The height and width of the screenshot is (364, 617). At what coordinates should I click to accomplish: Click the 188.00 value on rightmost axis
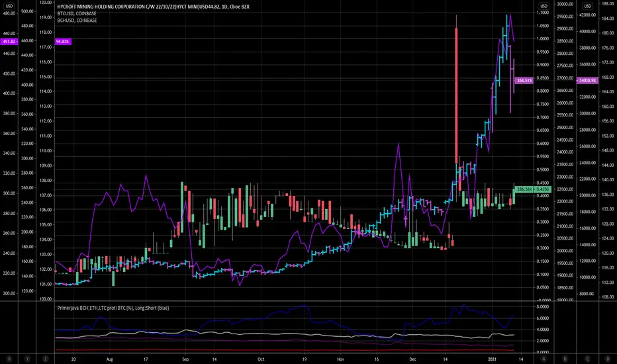(608, 3)
